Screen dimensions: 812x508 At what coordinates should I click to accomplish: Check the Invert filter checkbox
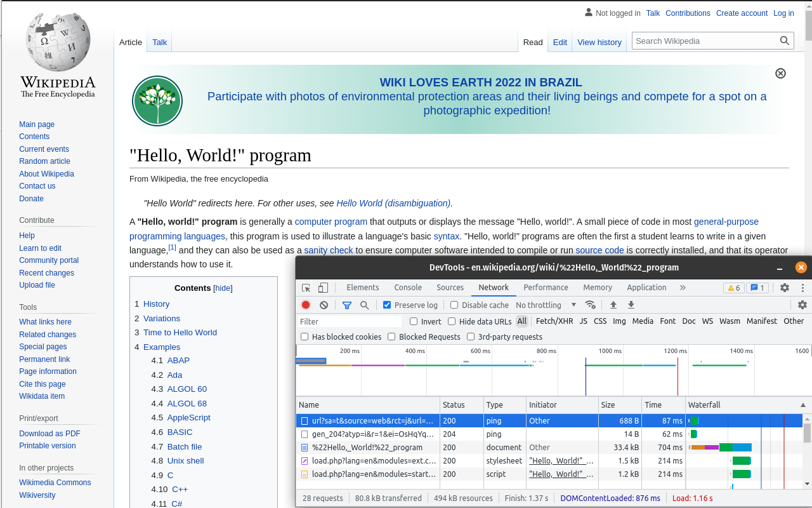click(414, 321)
